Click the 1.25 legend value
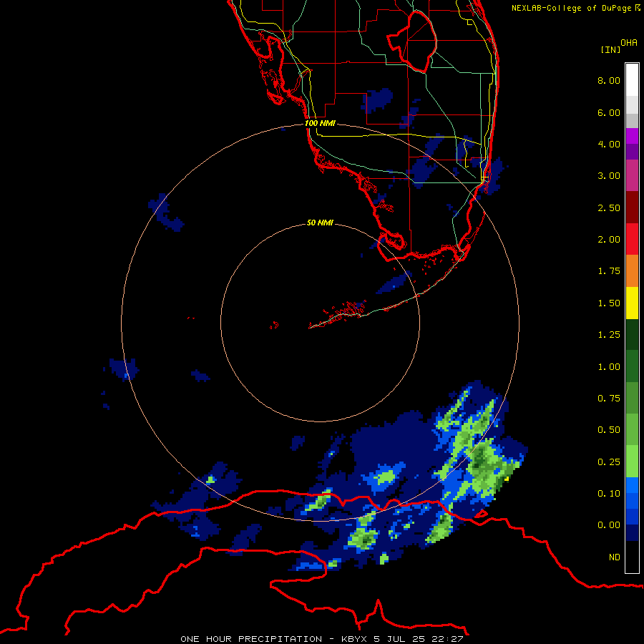 [609, 335]
